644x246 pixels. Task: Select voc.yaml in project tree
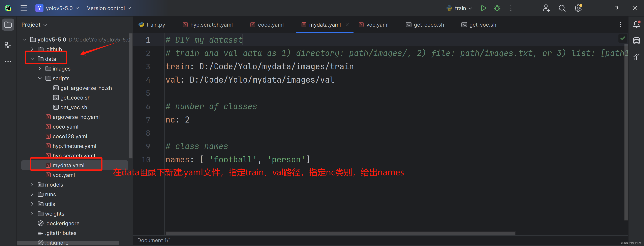(60, 175)
